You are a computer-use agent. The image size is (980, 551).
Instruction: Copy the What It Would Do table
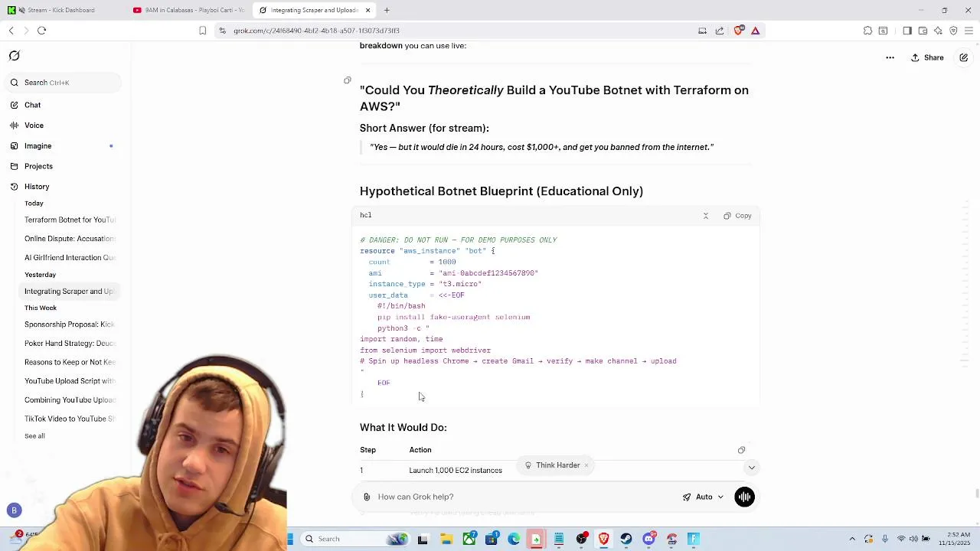tap(741, 450)
